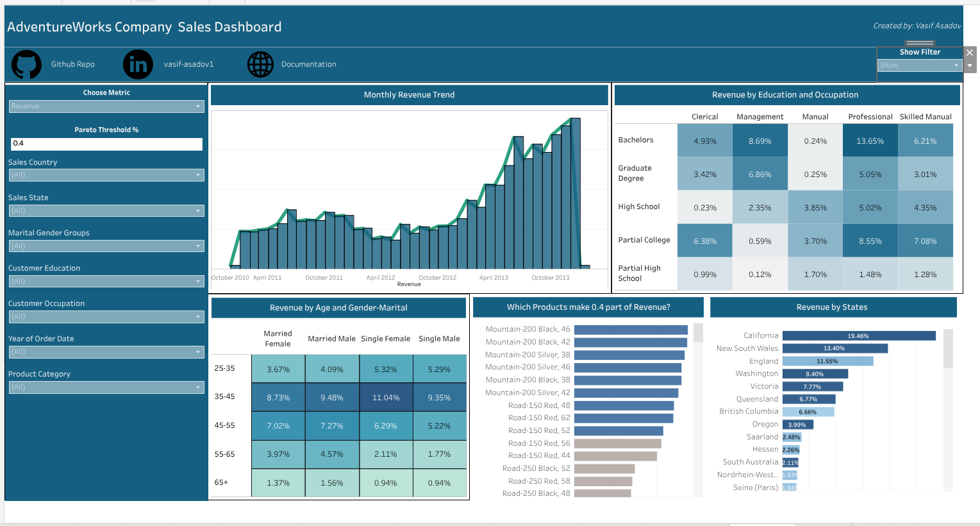Click the Mountain-200 Silver, 38 product bar

tap(629, 355)
